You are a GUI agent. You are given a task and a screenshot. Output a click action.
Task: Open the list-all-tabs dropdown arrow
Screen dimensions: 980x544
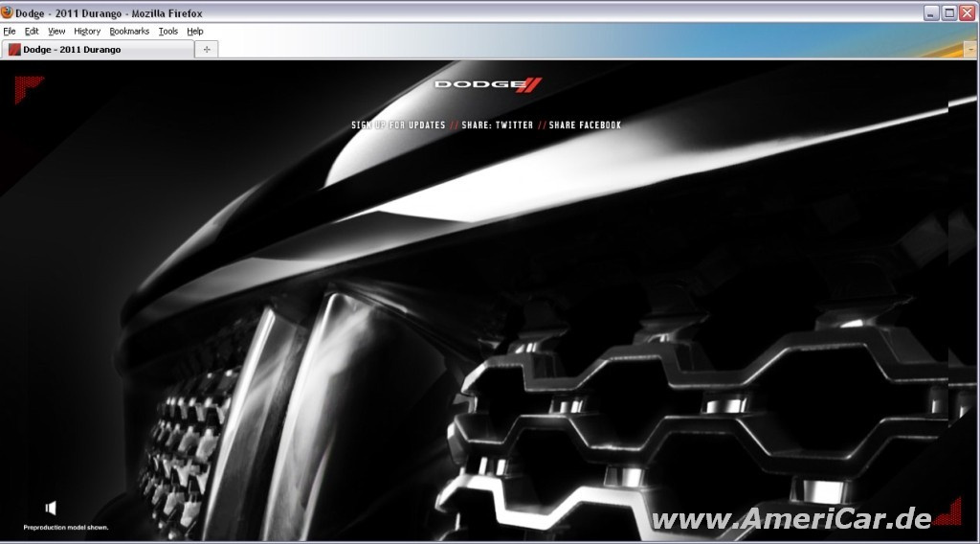(x=969, y=48)
